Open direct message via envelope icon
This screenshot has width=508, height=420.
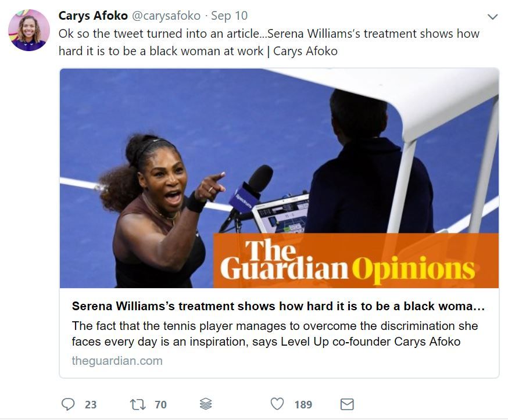(x=347, y=404)
